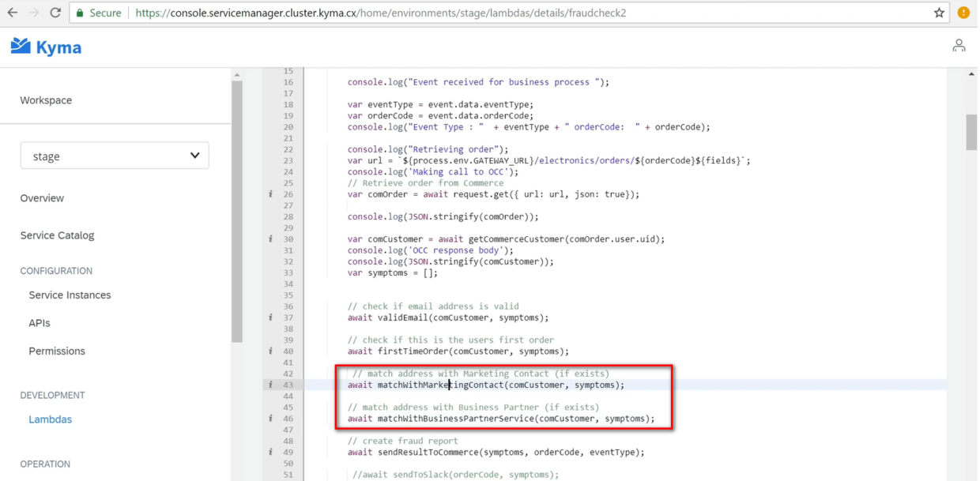The image size is (980, 481).
Task: Click the info marker on line 26
Action: 270,194
